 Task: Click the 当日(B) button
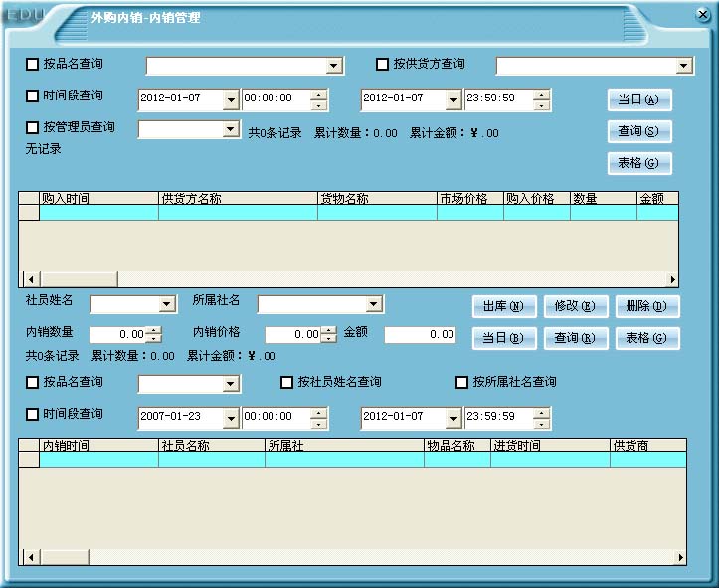504,339
